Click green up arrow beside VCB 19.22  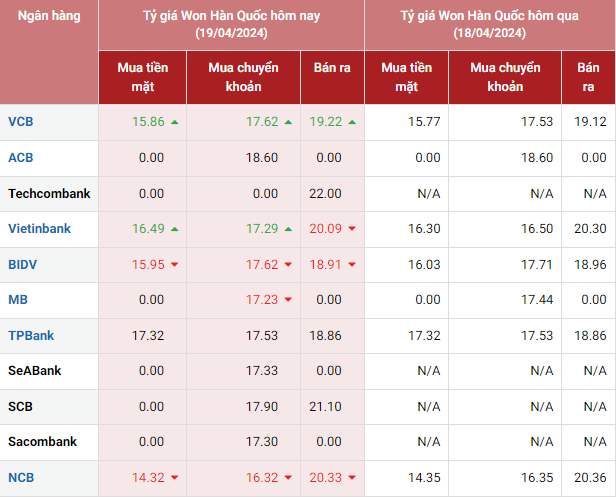352,122
